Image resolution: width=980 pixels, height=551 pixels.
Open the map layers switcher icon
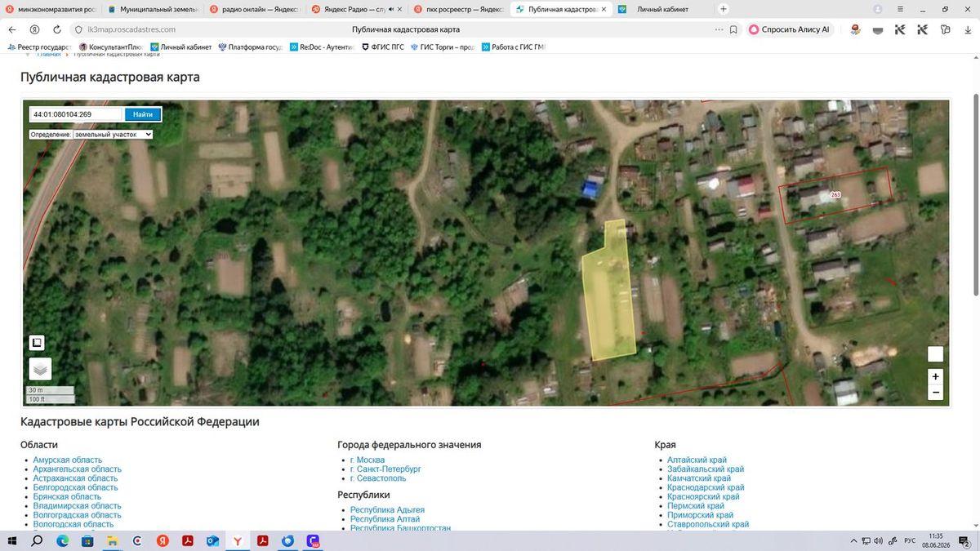pyautogui.click(x=40, y=369)
